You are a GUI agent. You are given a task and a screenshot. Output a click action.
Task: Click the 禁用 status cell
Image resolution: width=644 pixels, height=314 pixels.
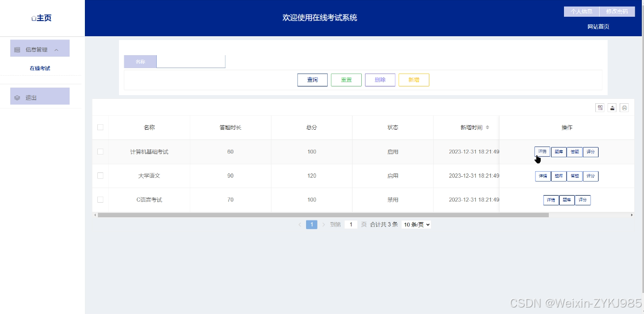(393, 200)
